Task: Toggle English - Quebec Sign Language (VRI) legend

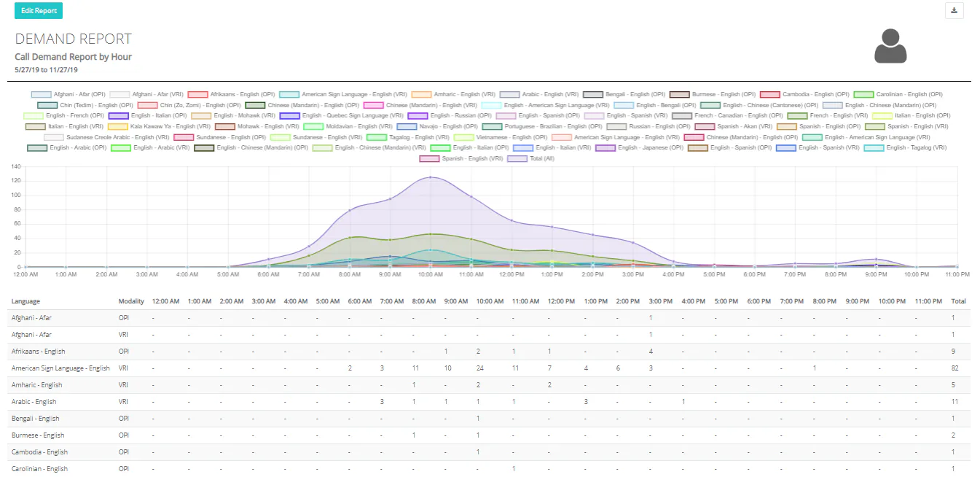Action: (342, 115)
